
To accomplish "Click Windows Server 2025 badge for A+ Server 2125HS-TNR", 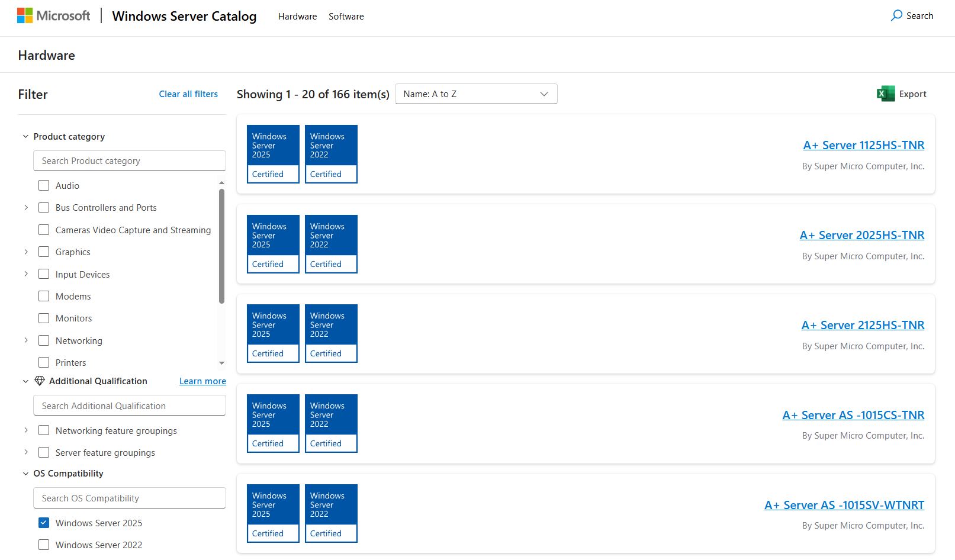I will (273, 333).
